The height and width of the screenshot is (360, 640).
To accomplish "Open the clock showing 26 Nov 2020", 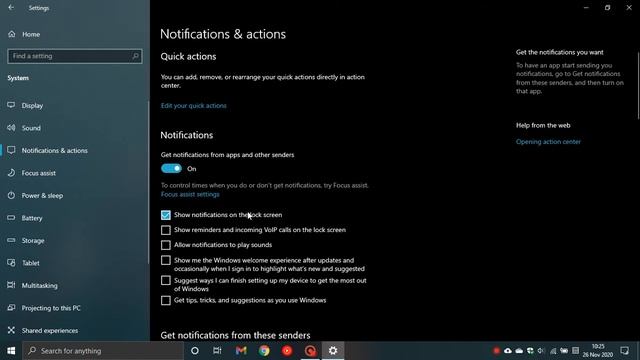I will click(x=598, y=351).
